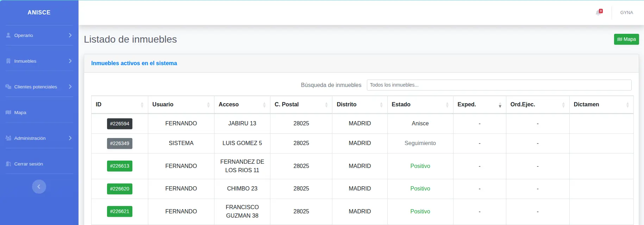Open property #226594 badge
This screenshot has height=225, width=644.
(120, 124)
